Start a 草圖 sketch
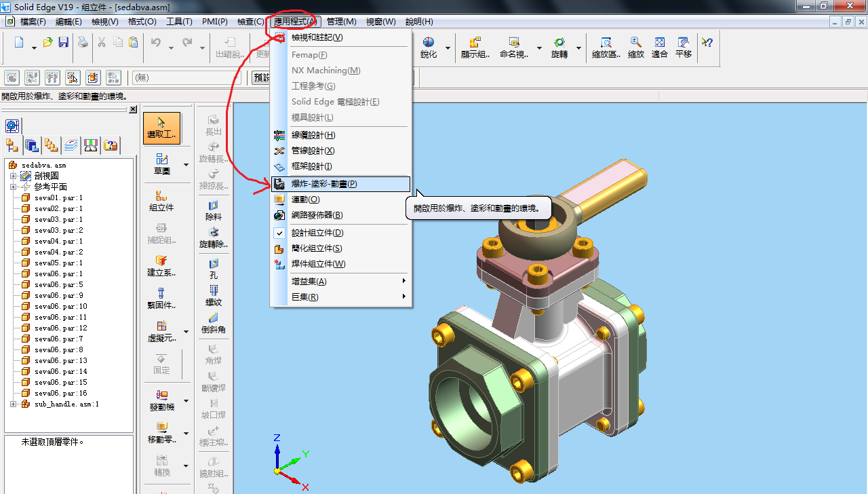The width and height of the screenshot is (868, 494). (x=161, y=164)
